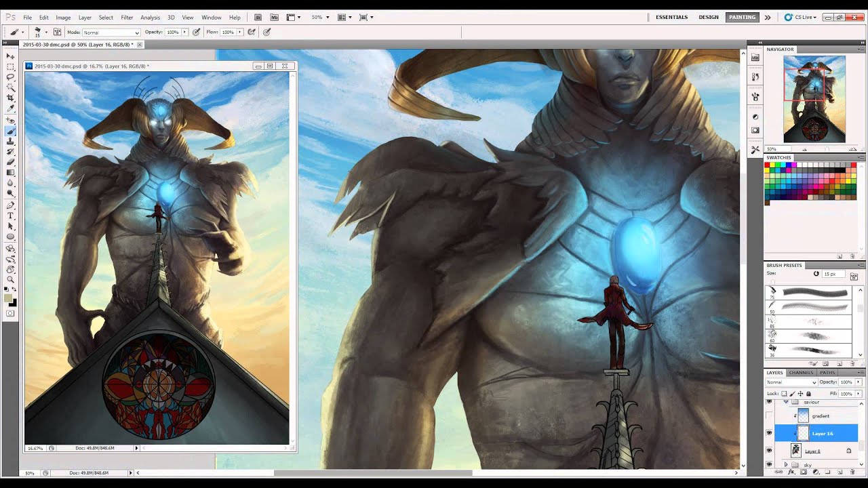Show more workspaces chevron
This screenshot has height=488, width=868.
tap(768, 17)
